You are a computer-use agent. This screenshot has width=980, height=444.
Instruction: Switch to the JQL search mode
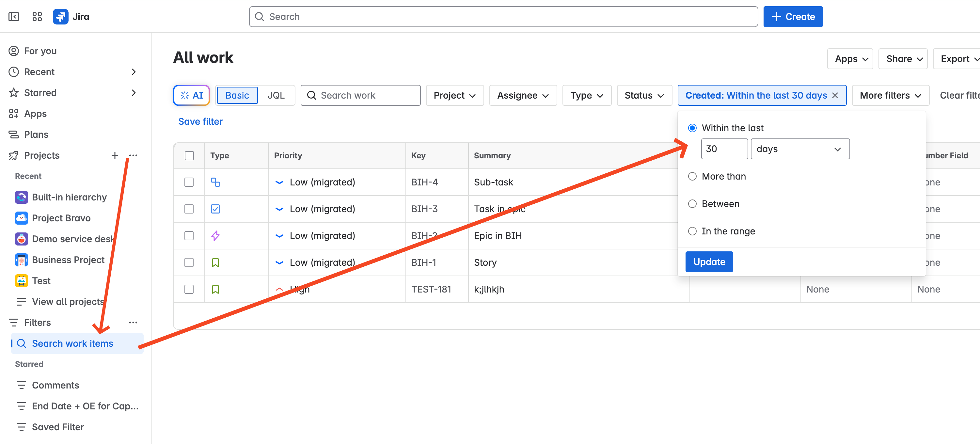[276, 95]
